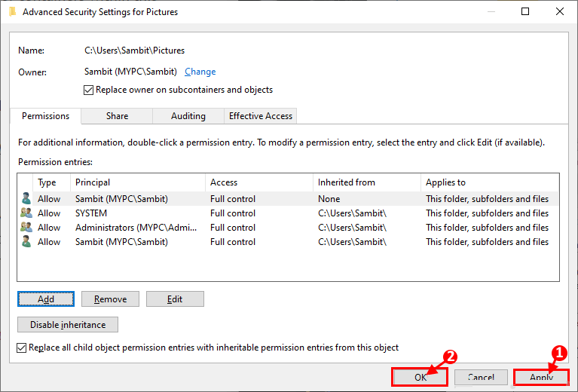The height and width of the screenshot is (392, 578).
Task: Click the Cancel button
Action: coord(481,377)
